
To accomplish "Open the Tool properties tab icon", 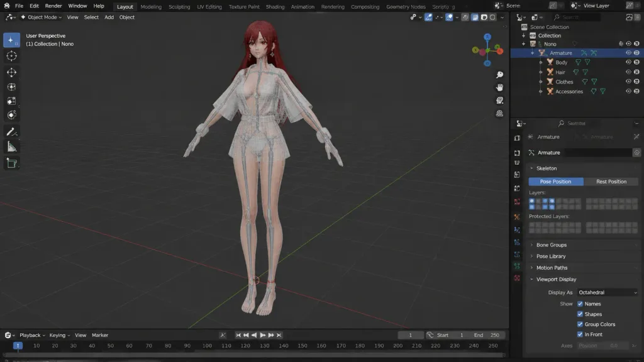I will click(517, 138).
